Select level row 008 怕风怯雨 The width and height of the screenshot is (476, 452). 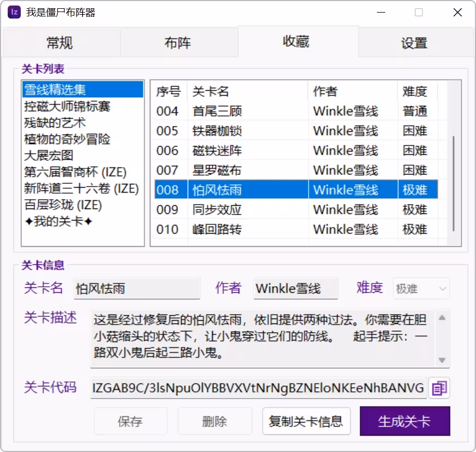[296, 190]
